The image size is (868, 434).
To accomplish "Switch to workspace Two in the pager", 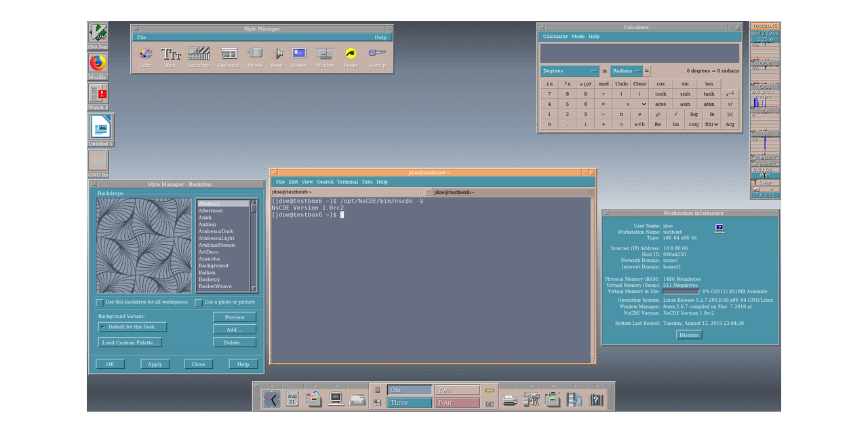I will (x=457, y=390).
